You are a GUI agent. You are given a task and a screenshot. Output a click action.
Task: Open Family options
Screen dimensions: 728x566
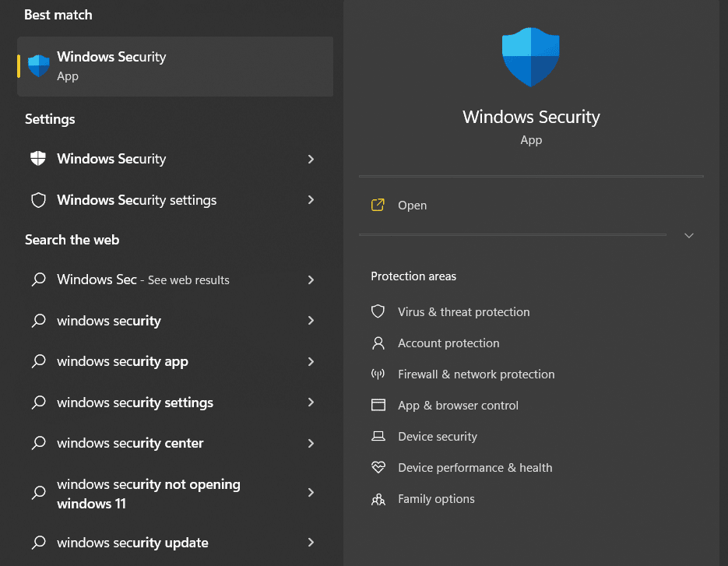click(435, 498)
